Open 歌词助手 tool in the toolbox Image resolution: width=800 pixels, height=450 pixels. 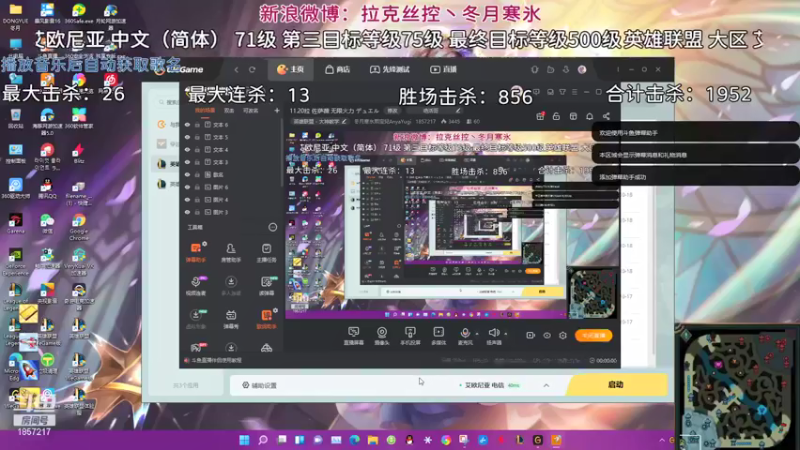tap(266, 319)
